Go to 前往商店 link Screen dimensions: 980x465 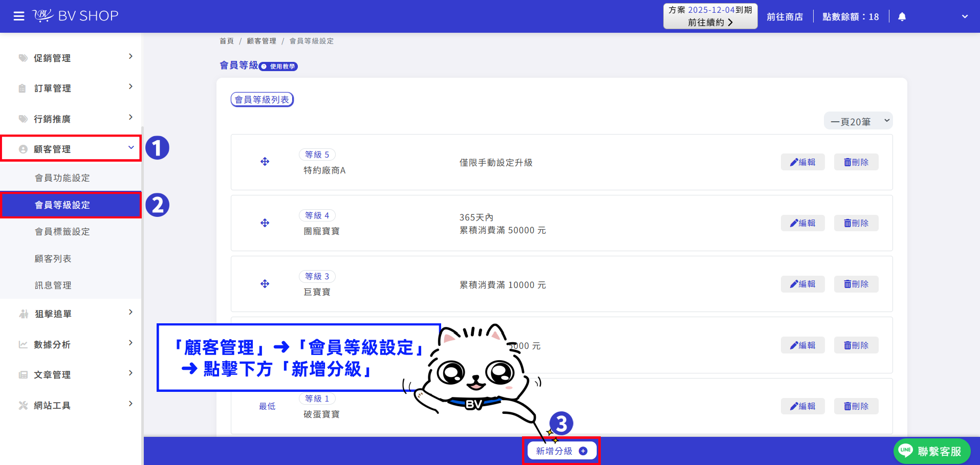point(785,17)
